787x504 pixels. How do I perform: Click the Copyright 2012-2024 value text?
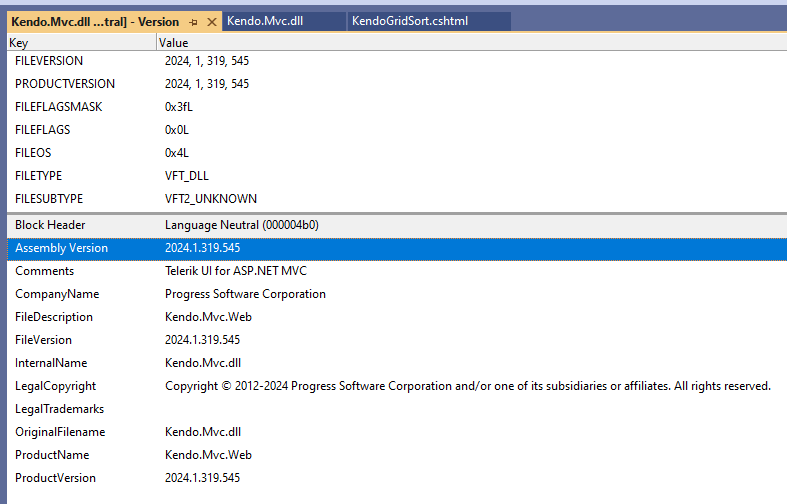[x=468, y=387]
